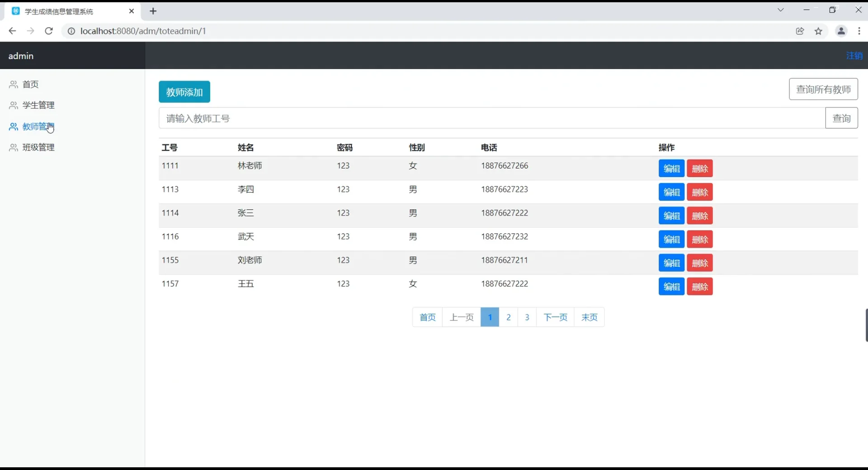Bookmark the page with the star icon
Screen dimensions: 868x470
(x=819, y=31)
